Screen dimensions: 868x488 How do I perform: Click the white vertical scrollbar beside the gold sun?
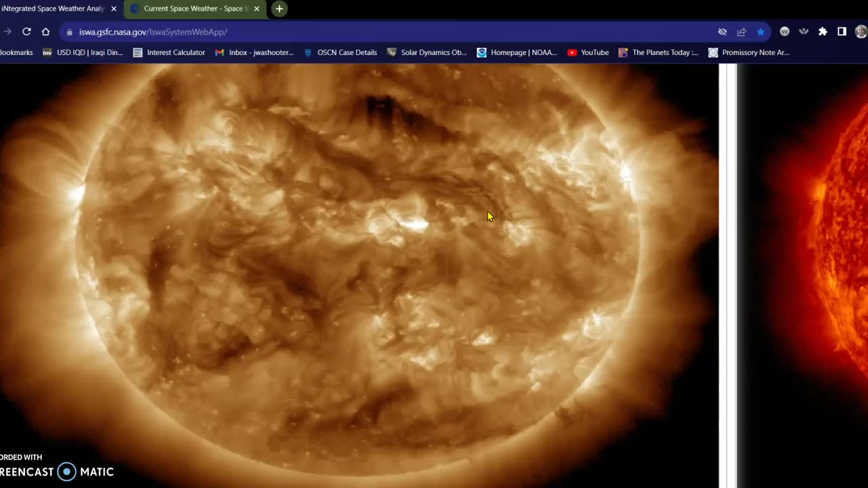(728, 276)
